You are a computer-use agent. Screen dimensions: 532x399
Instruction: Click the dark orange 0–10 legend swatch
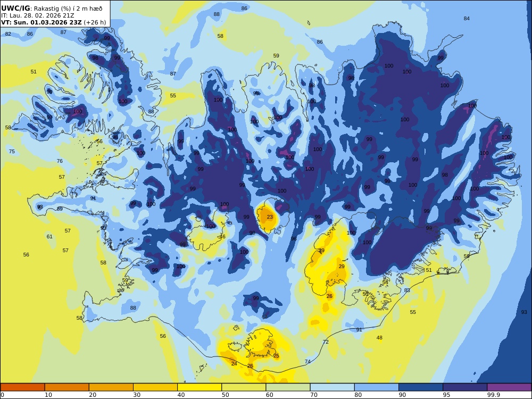click(x=22, y=387)
